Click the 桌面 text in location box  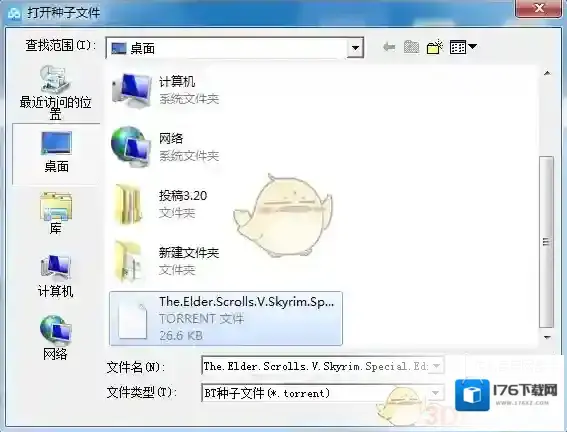click(142, 48)
